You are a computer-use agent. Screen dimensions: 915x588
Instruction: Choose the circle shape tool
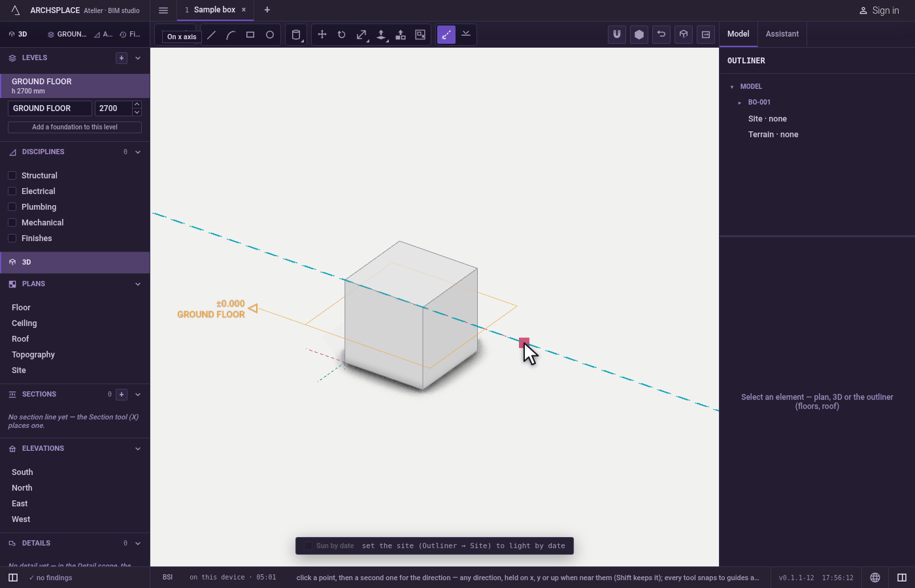pyautogui.click(x=270, y=35)
